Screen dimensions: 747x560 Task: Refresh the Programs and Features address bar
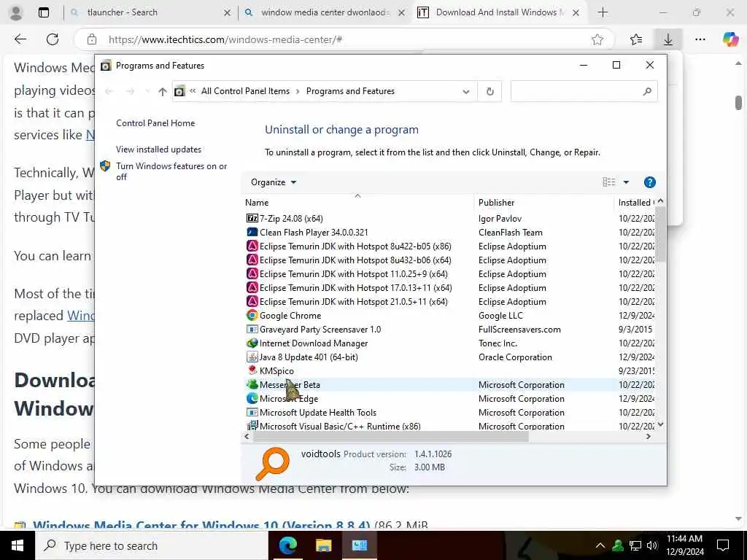pyautogui.click(x=489, y=91)
